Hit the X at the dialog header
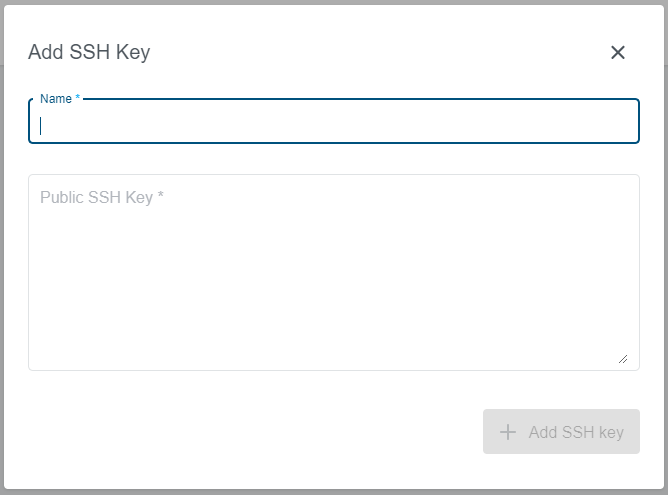 [x=618, y=53]
